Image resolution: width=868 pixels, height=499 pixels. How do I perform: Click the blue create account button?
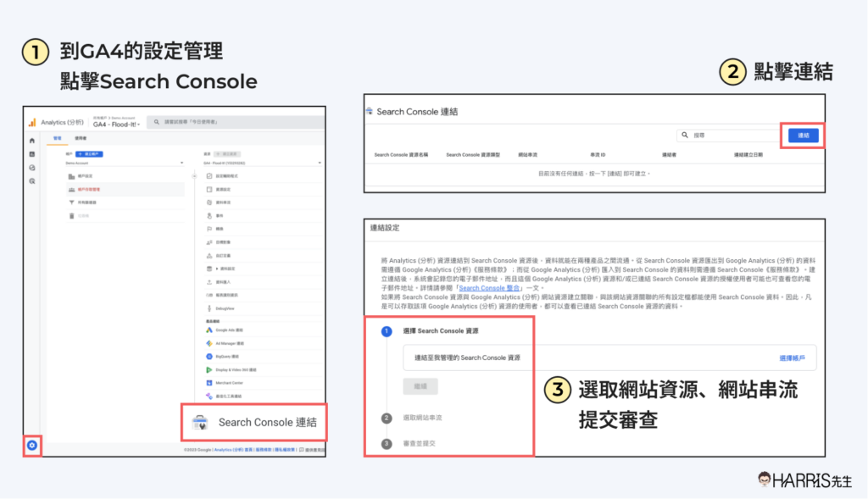[x=89, y=154]
